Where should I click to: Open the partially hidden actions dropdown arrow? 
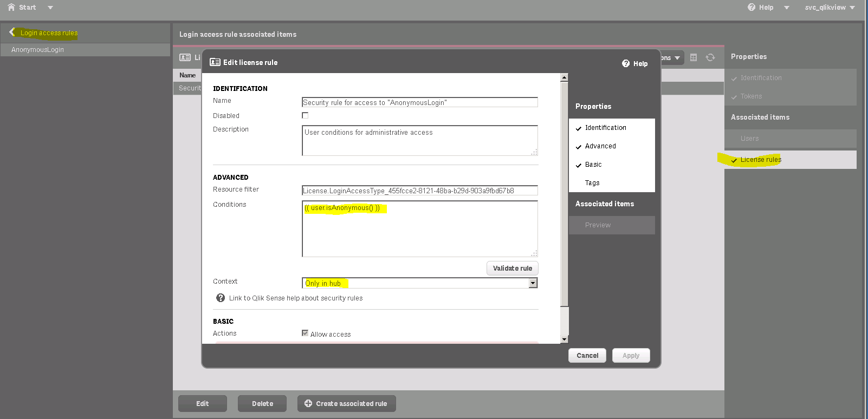pyautogui.click(x=677, y=58)
